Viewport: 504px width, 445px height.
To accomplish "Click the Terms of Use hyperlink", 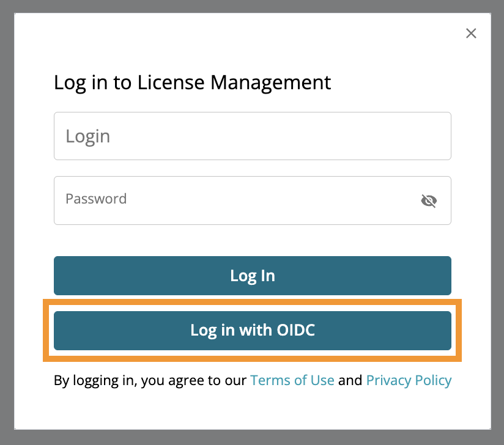I will click(292, 380).
